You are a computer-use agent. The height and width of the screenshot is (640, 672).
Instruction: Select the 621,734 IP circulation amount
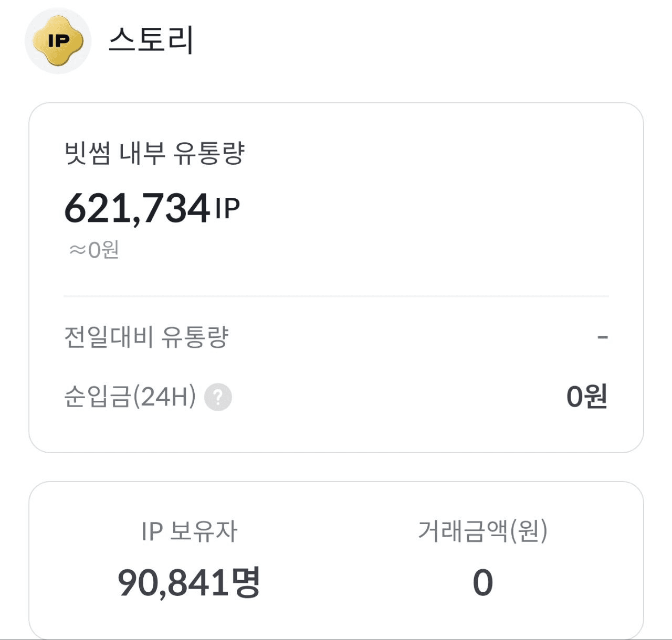(152, 208)
